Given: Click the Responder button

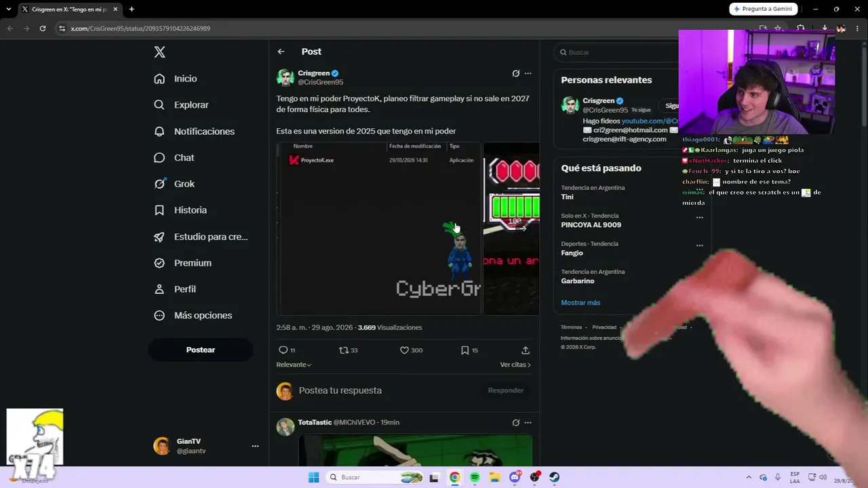Looking at the screenshot, I should click(506, 390).
